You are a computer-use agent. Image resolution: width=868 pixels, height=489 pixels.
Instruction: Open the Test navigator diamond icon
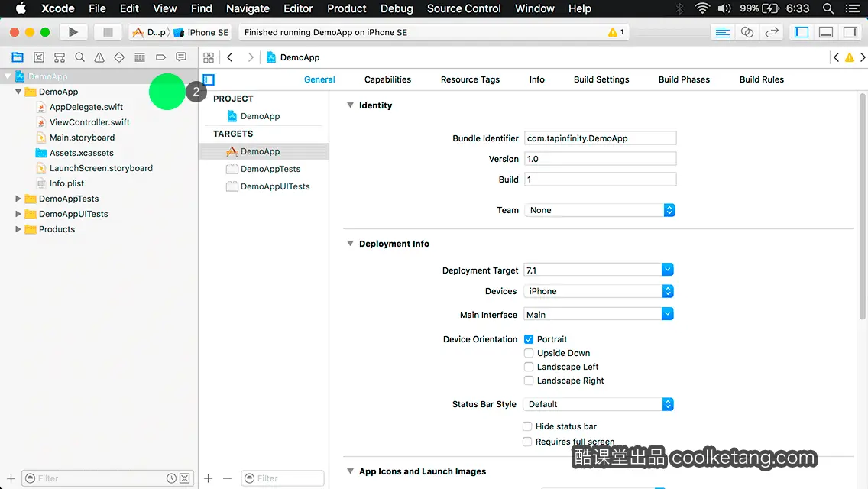tap(119, 57)
